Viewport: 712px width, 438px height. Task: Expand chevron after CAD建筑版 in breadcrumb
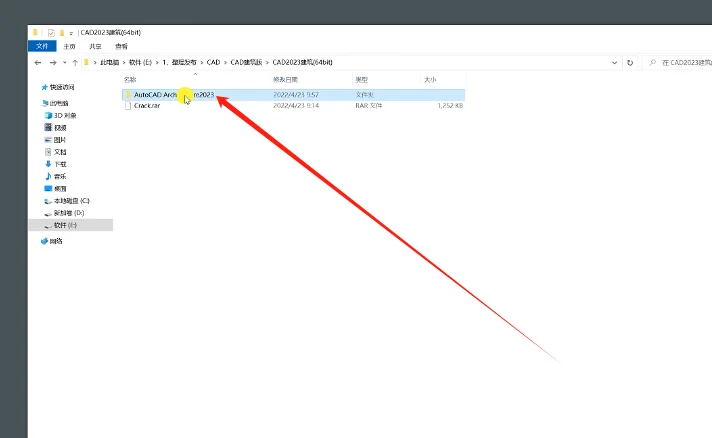pos(267,62)
